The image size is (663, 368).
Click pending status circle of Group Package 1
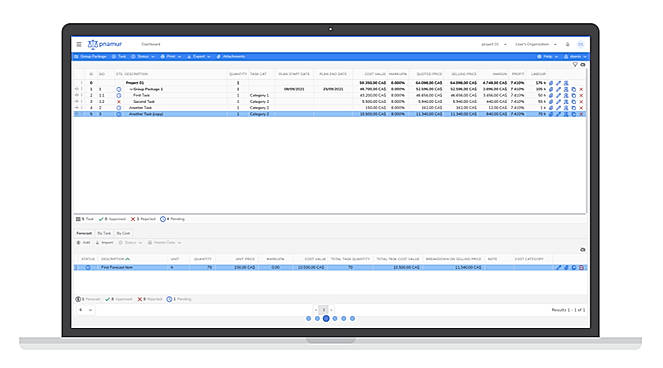tap(119, 89)
